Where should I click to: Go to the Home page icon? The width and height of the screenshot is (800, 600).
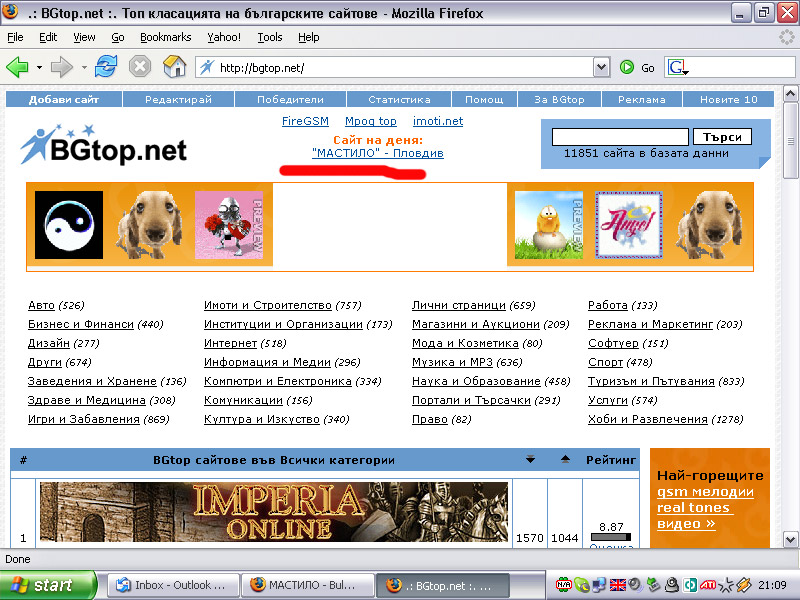174,67
